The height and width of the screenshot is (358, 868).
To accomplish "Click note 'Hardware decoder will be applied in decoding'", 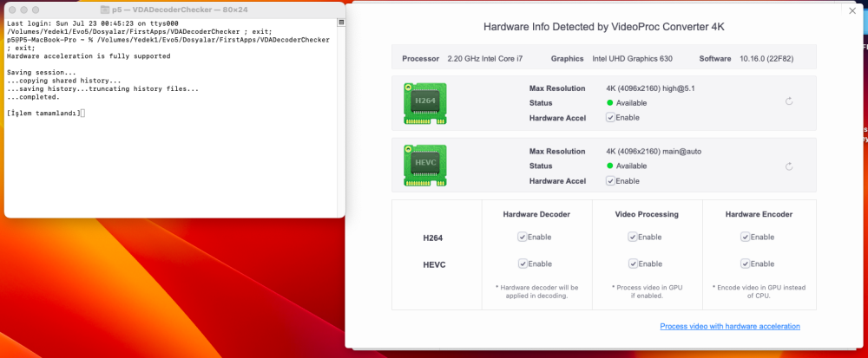I will pos(536,292).
